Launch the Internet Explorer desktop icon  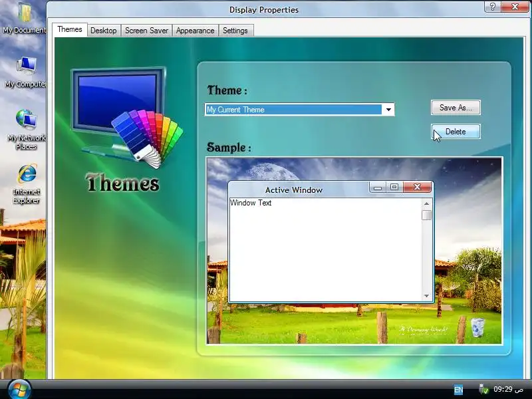click(27, 184)
